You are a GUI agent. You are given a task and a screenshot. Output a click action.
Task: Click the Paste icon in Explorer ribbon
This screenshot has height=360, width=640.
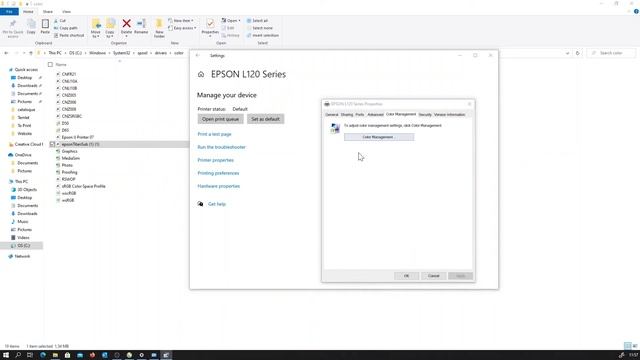pos(45,24)
